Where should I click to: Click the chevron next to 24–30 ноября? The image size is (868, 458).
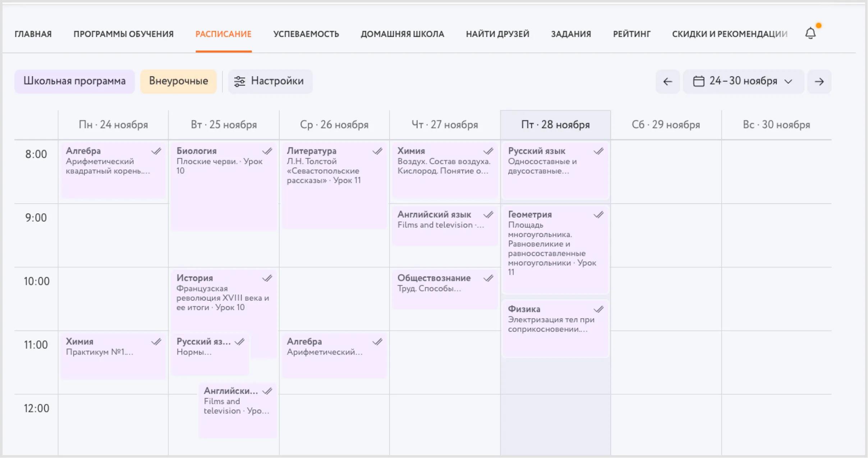[789, 82]
